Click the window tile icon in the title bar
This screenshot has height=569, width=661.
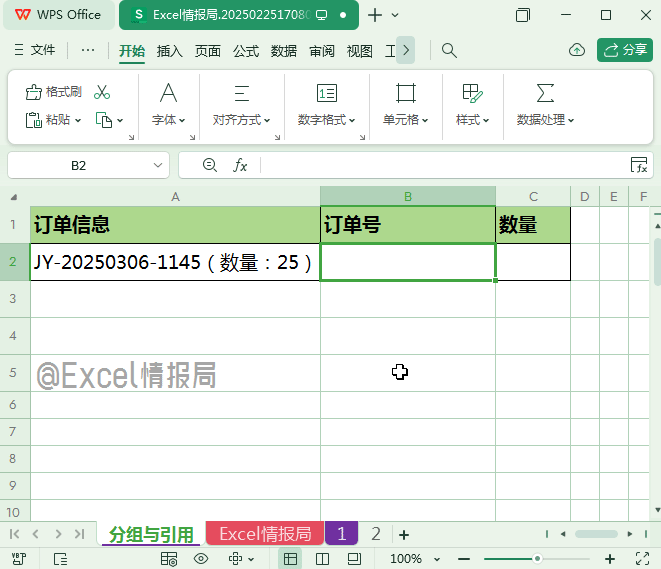[x=523, y=15]
